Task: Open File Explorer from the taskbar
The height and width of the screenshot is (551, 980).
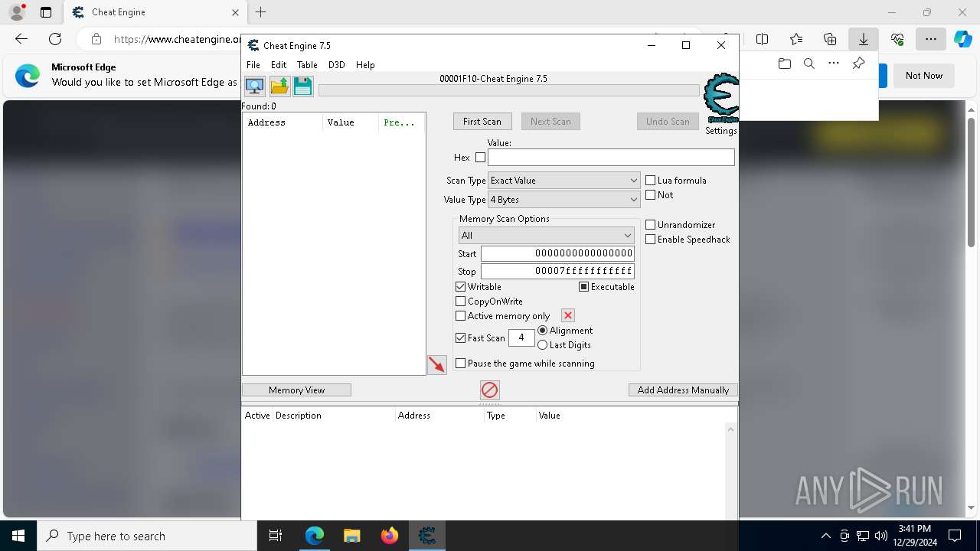Action: pyautogui.click(x=351, y=536)
